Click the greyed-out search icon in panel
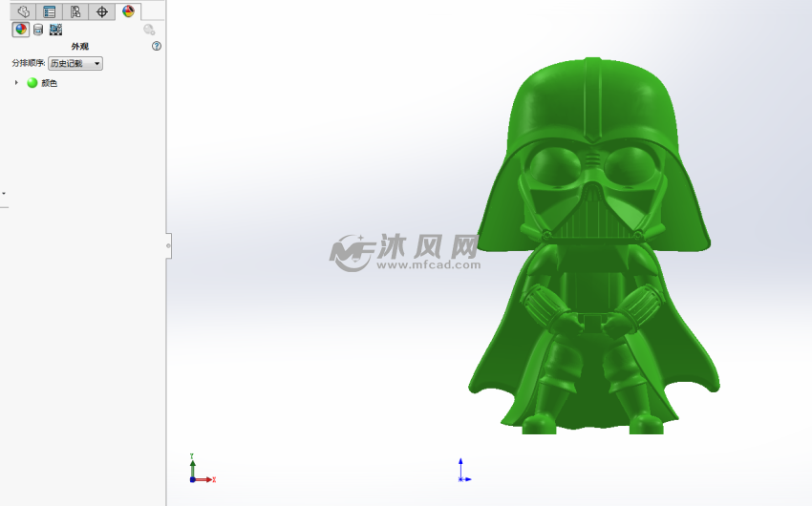Viewport: 812px width, 506px height. (x=149, y=30)
